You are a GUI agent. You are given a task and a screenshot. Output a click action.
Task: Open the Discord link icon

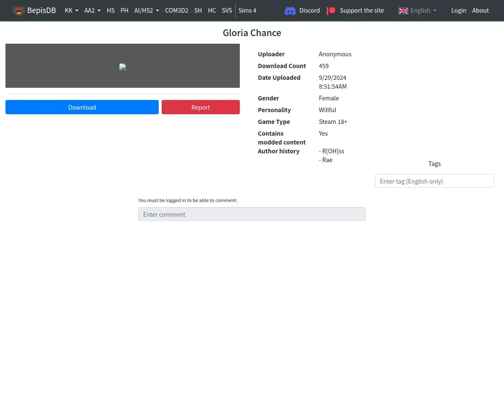coord(290,11)
